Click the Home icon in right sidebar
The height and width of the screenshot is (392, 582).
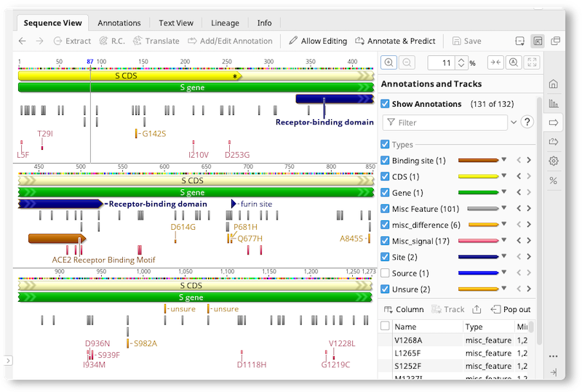[x=554, y=84]
